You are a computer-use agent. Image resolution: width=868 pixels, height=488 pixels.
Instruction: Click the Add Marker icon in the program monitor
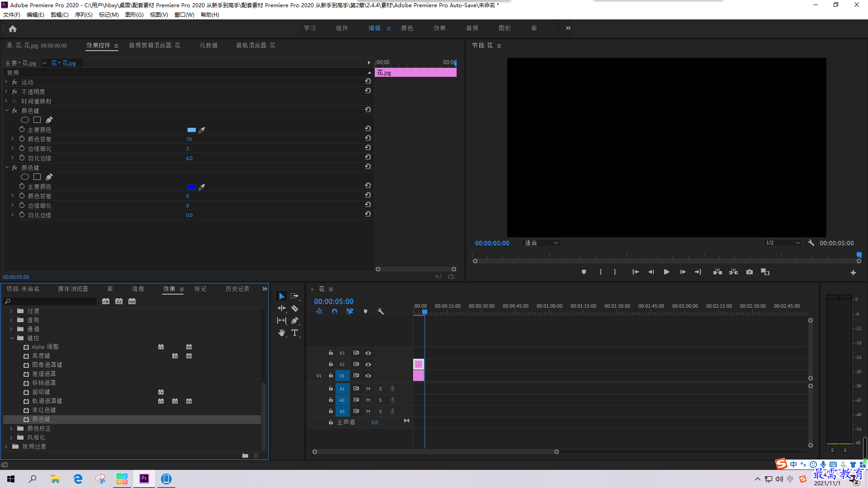pos(584,272)
